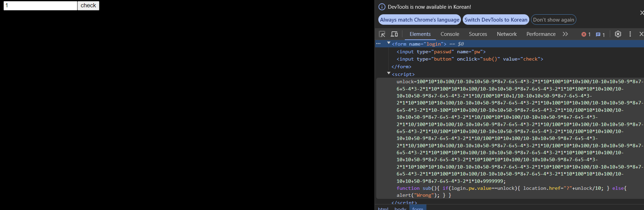The image size is (644, 210).
Task: Click the info icon beside Korean notice
Action: pyautogui.click(x=382, y=7)
